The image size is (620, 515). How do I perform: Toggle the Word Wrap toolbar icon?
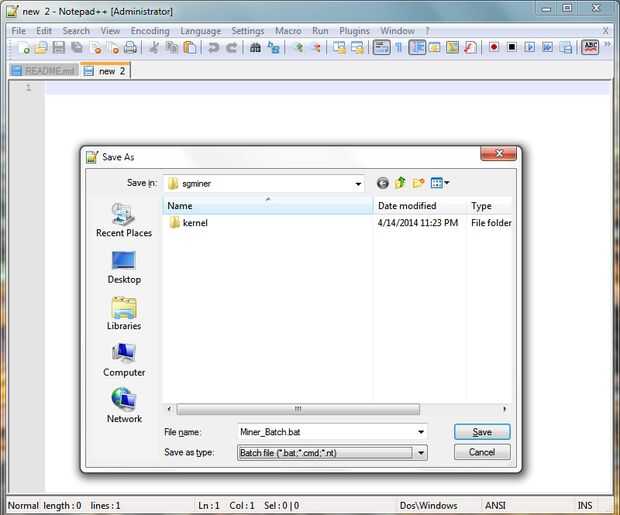pyautogui.click(x=382, y=48)
